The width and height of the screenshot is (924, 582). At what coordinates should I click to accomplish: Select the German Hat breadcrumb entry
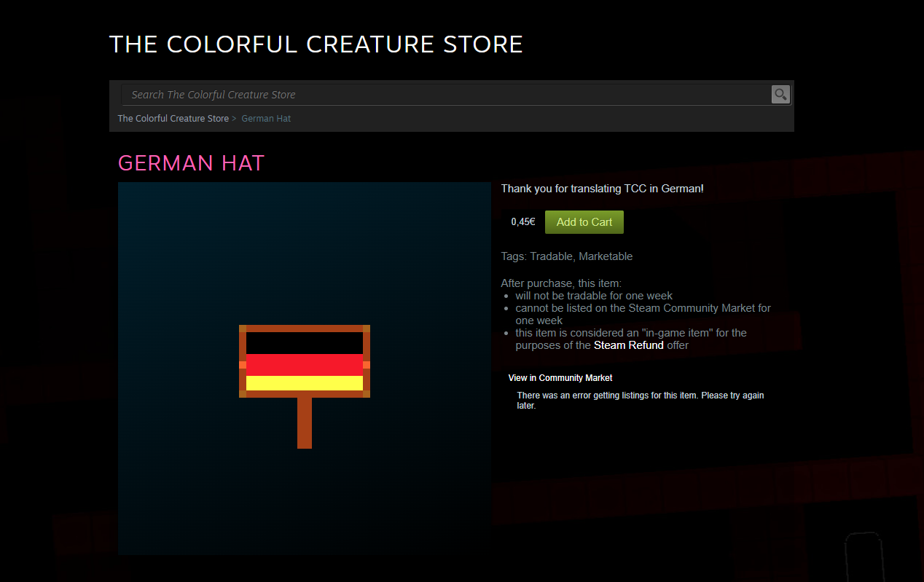click(266, 118)
